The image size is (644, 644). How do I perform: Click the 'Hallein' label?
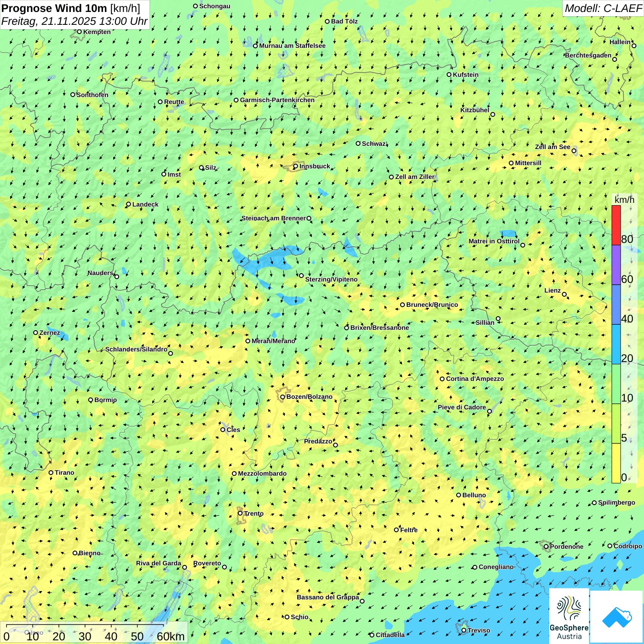(620, 42)
